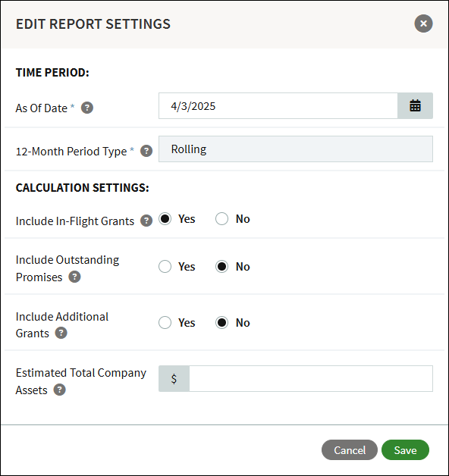Screen dimensions: 449x476
Task: Select No for Include In-Flight Grants
Action: pos(221,219)
